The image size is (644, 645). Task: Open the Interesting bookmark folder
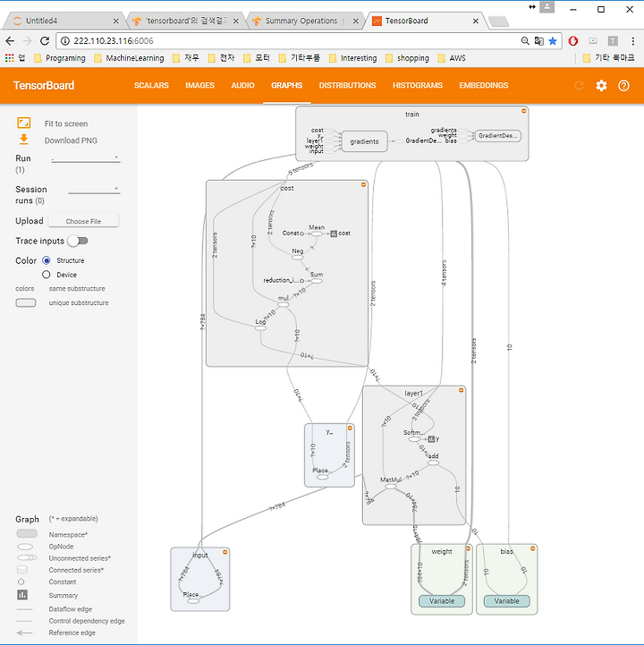click(352, 58)
